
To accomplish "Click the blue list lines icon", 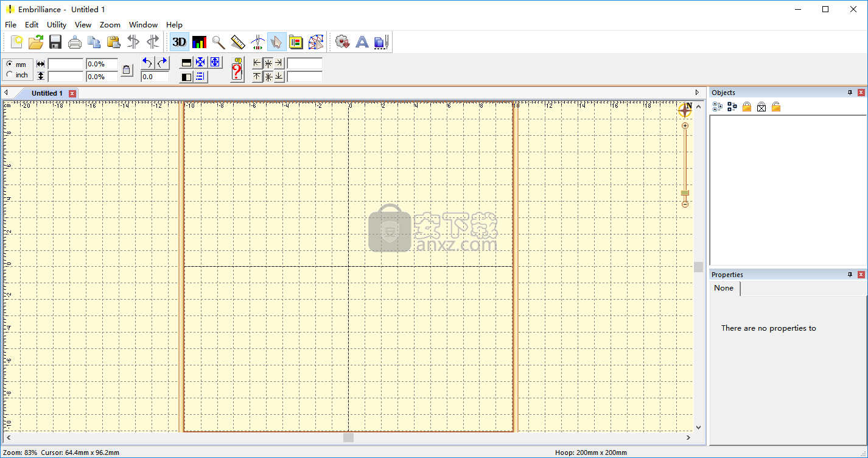I will point(200,76).
